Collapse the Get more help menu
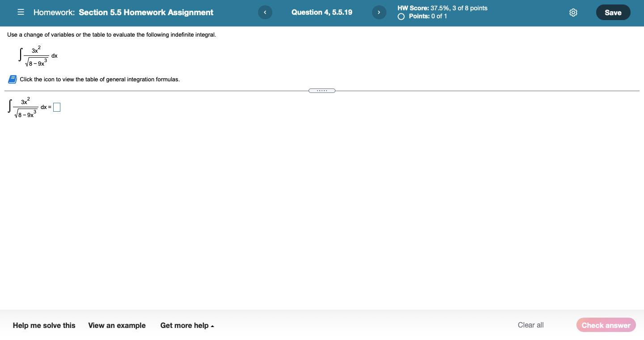The image size is (644, 340). tap(187, 325)
